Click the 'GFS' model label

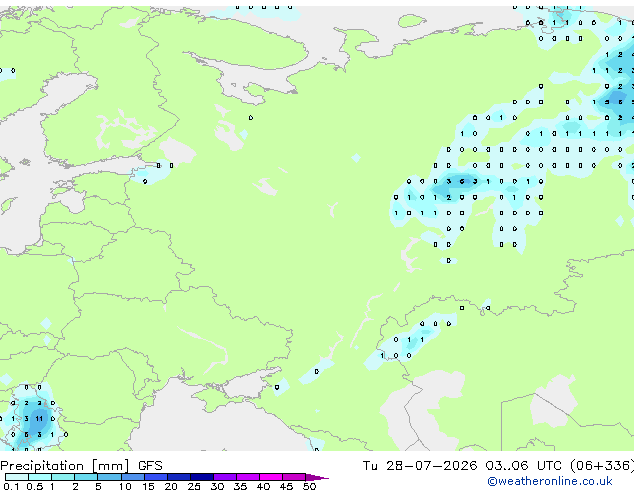pyautogui.click(x=150, y=466)
